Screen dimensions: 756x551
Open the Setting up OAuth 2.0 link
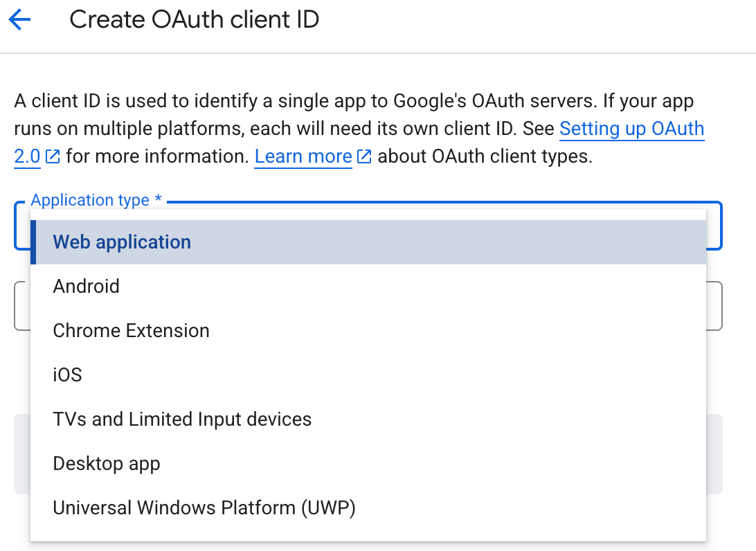pos(631,129)
